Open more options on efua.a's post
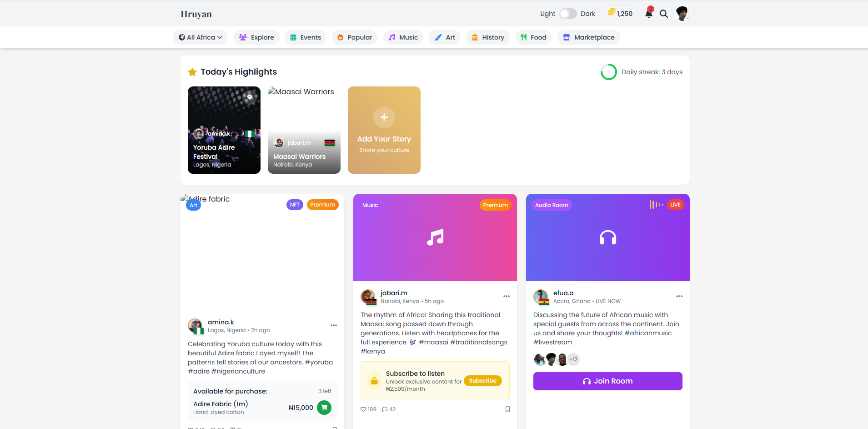Screen dimensions: 868x429 pos(679,296)
